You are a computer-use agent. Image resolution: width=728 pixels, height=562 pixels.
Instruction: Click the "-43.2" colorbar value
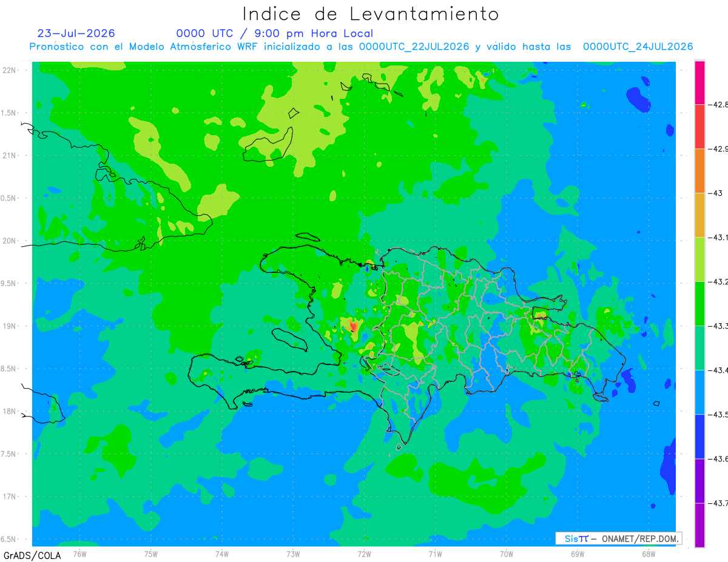tap(718, 281)
